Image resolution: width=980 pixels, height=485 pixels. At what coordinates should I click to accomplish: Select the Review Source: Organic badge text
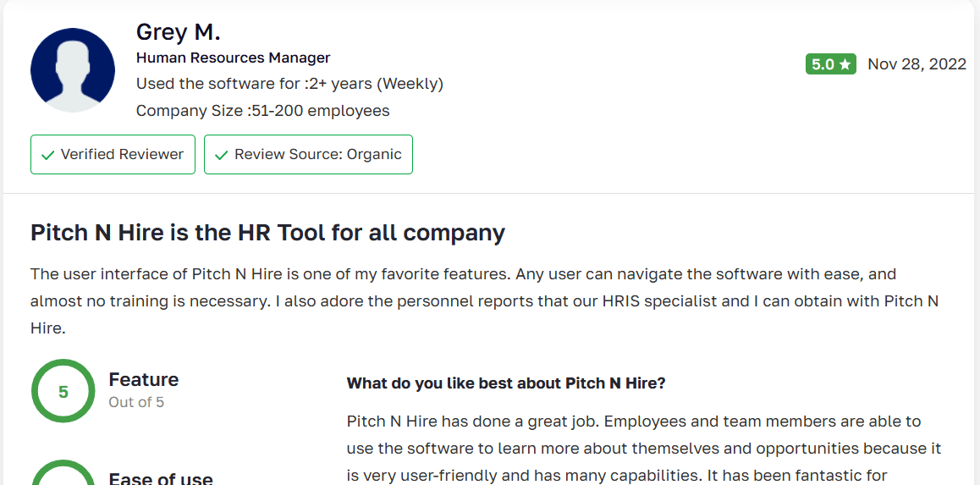[317, 154]
